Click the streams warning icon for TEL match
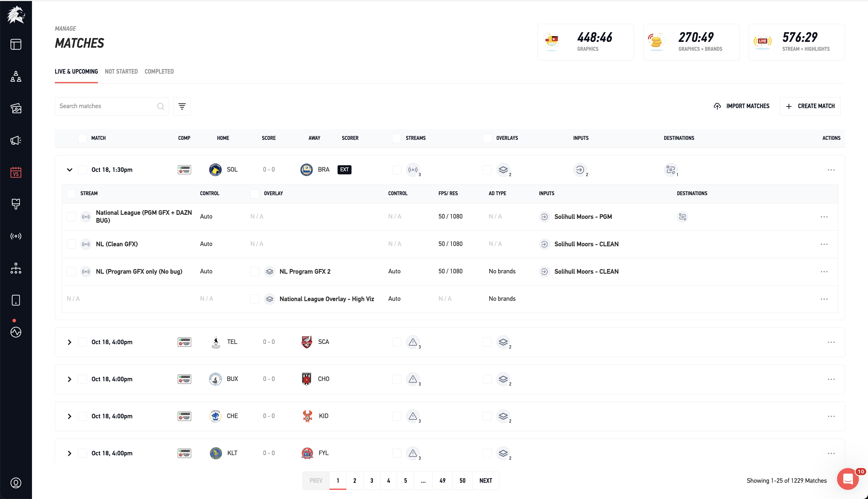The image size is (868, 499). coord(413,342)
